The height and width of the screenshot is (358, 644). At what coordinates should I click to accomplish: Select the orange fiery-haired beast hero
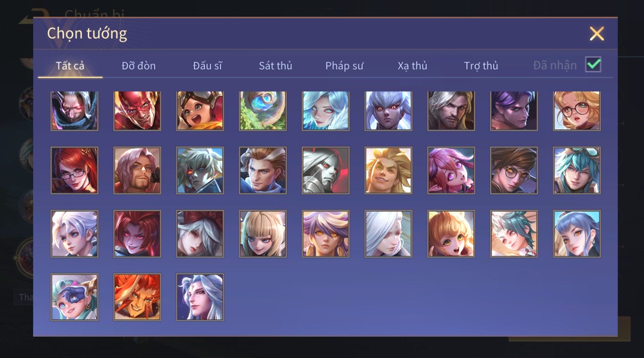coord(137,297)
